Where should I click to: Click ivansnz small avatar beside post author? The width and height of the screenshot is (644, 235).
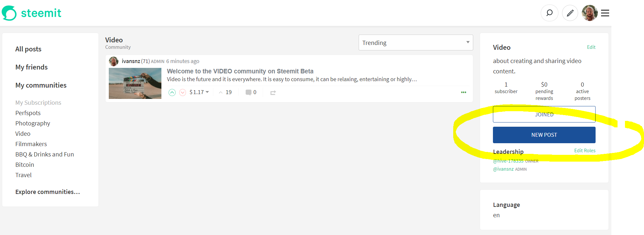[x=114, y=61]
